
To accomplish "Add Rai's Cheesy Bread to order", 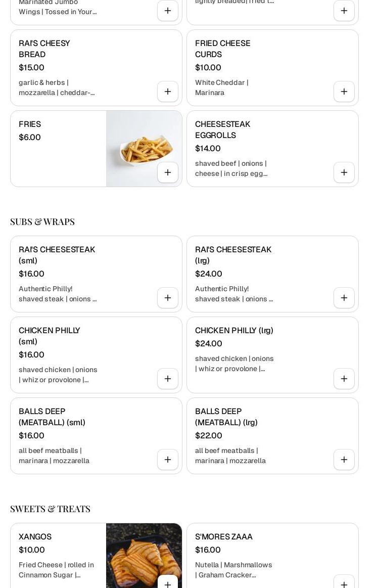I will point(168,92).
